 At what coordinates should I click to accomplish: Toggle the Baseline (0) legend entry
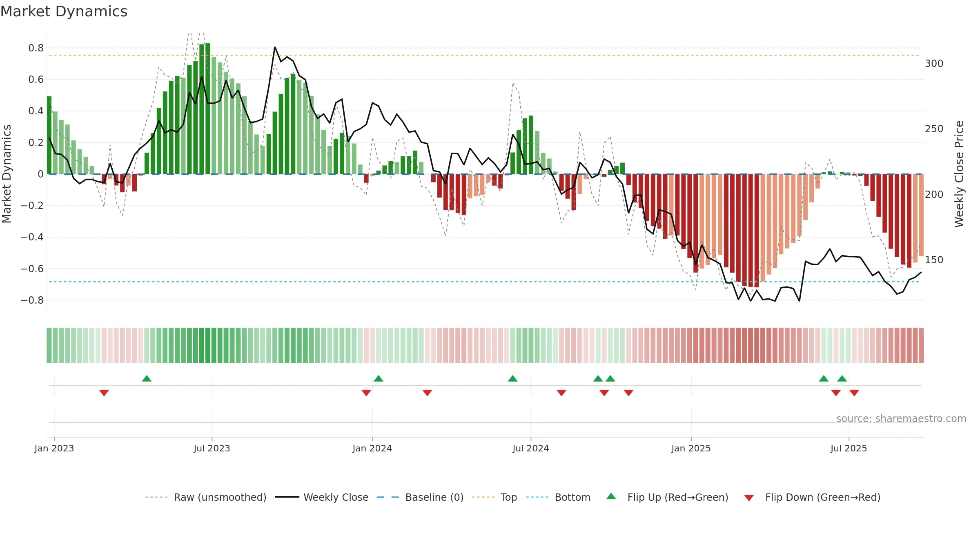420,498
